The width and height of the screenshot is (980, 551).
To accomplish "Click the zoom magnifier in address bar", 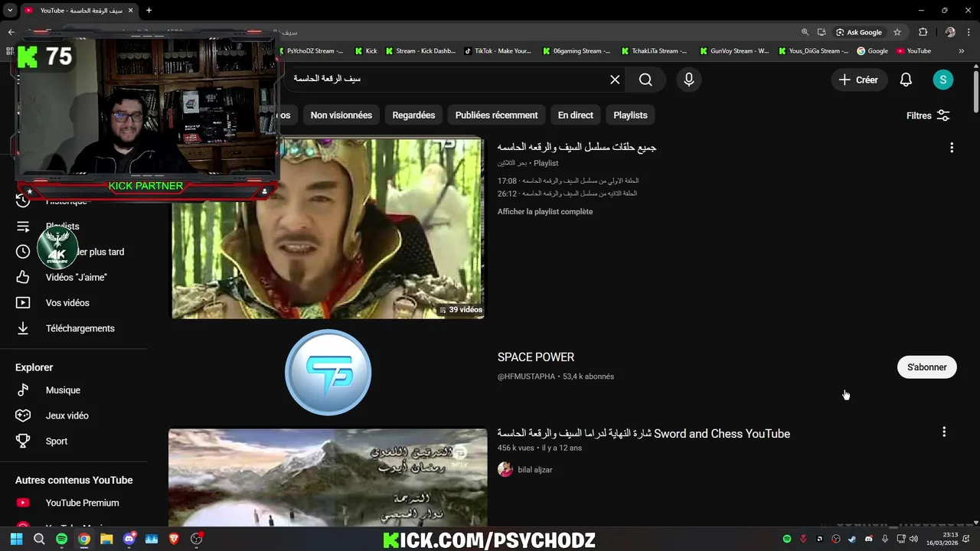I will pyautogui.click(x=805, y=32).
